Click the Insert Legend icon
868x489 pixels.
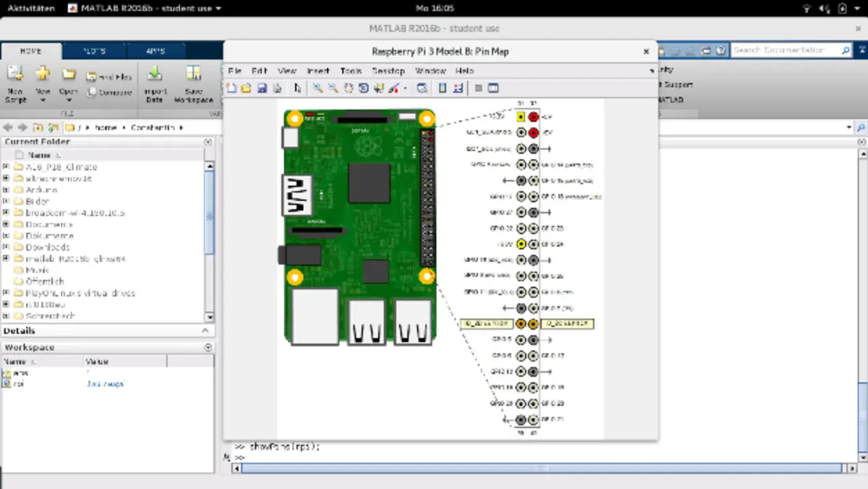[458, 88]
